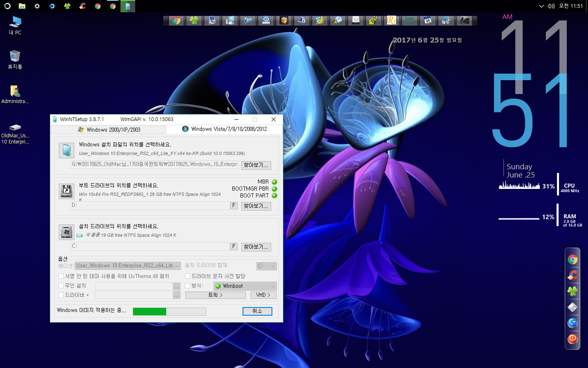Click the orange cube icon in launcher bar
The width and height of the screenshot is (588, 368).
point(284,20)
